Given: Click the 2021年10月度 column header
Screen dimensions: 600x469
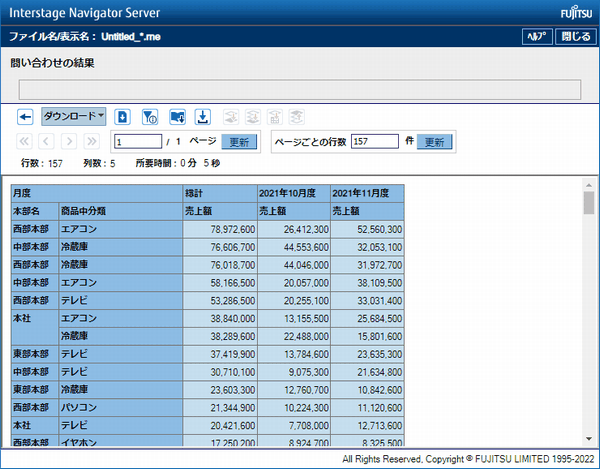Looking at the screenshot, I should pos(293,192).
